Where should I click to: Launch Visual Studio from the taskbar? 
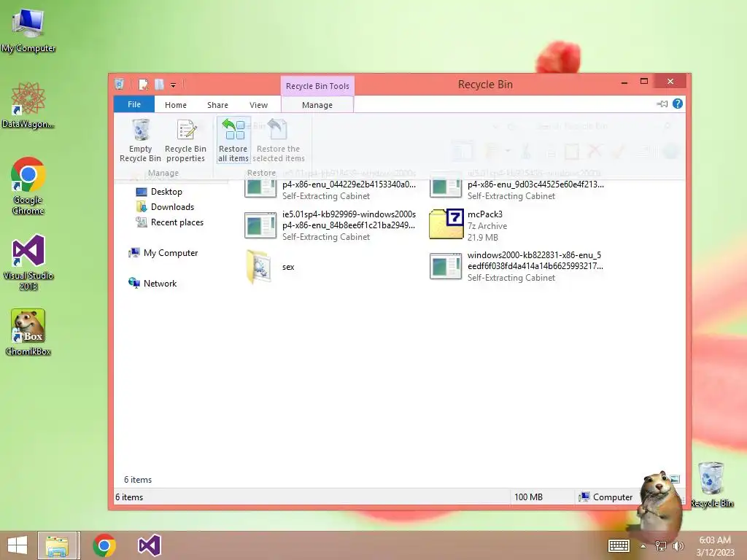tap(149, 545)
